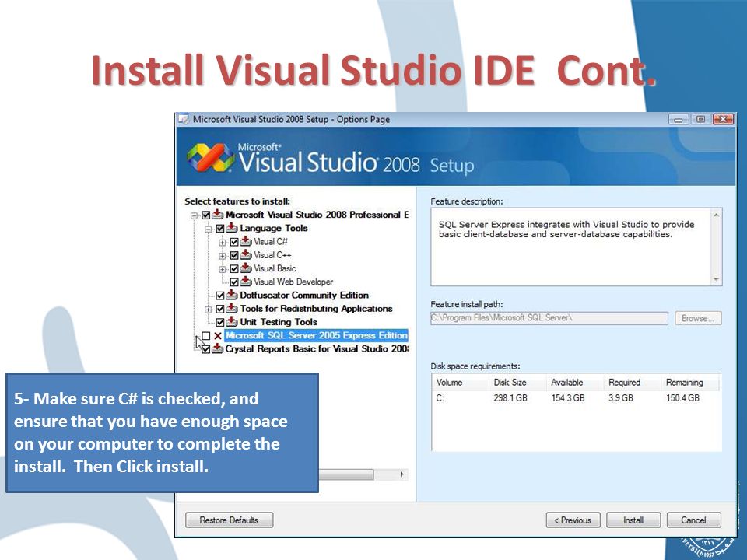Toggle the Visual C# checkbox

(x=234, y=243)
